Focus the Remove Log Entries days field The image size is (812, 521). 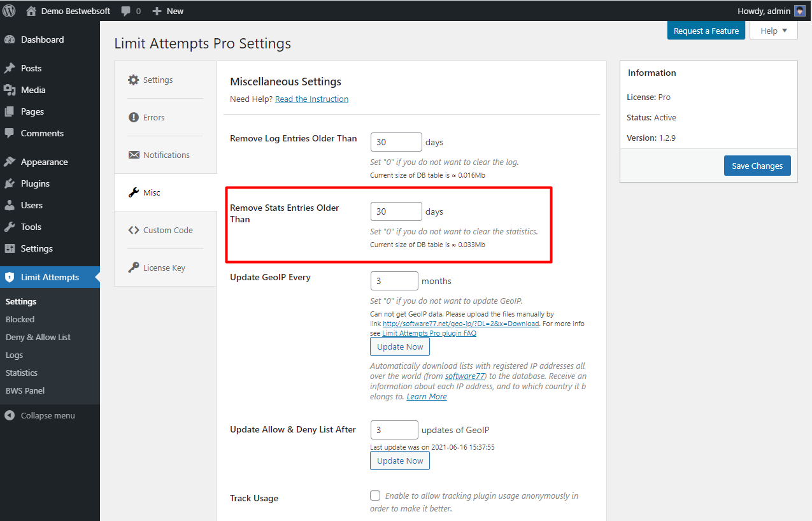(396, 142)
